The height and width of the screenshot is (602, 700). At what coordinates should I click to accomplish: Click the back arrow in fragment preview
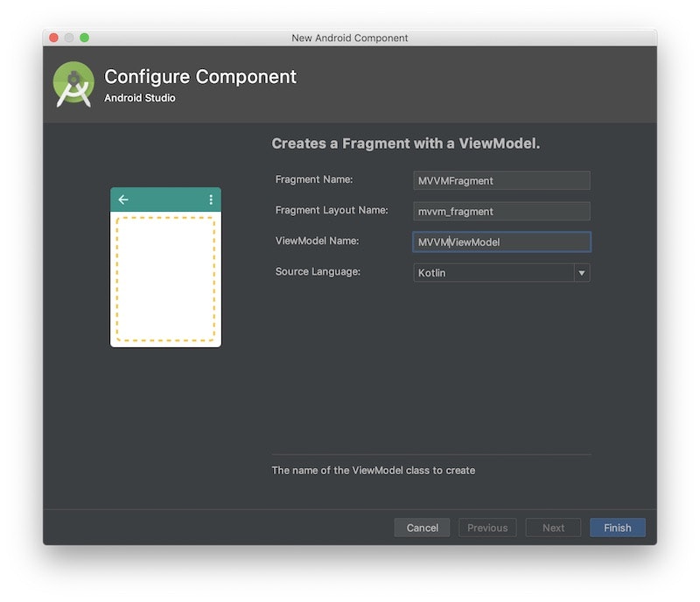[123, 199]
